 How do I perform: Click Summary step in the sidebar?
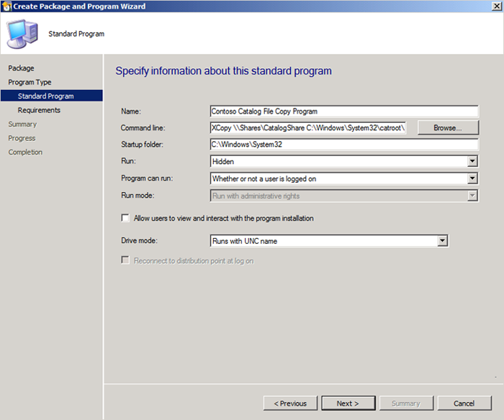tap(22, 124)
